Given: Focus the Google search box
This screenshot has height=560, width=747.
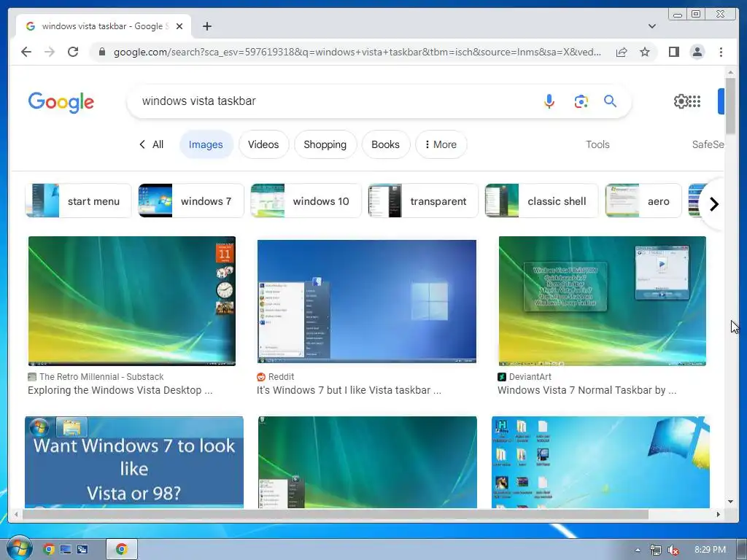Looking at the screenshot, I should (333, 101).
